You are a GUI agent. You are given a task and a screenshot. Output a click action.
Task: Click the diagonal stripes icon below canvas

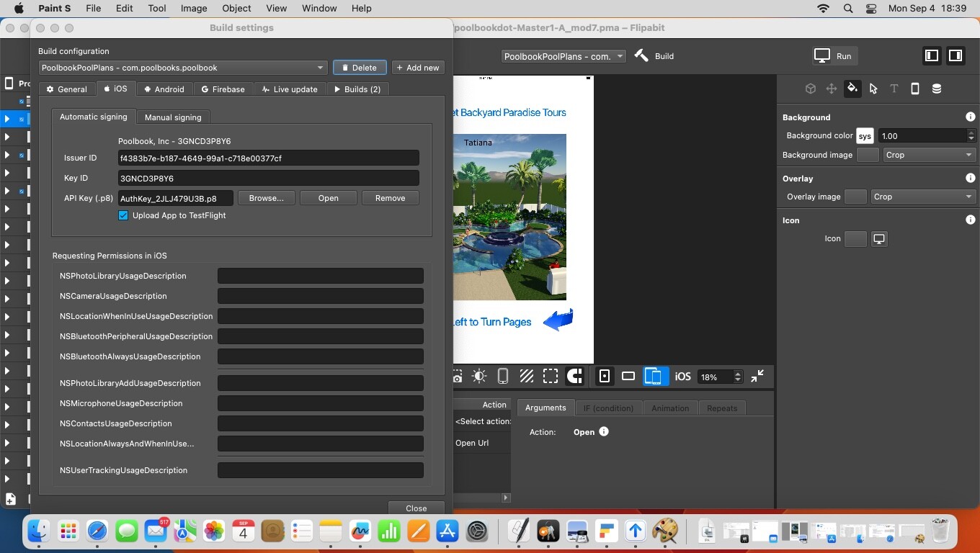point(527,376)
